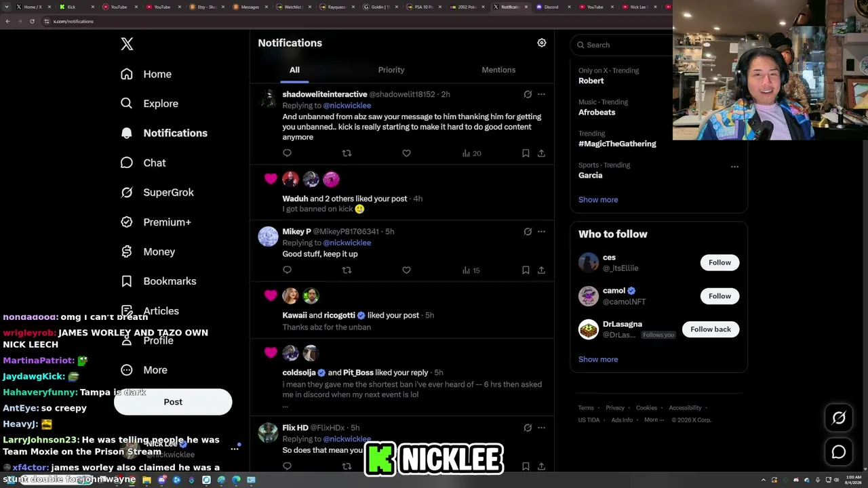Image resolution: width=868 pixels, height=488 pixels.
Task: Open Chat from the sidebar bubble icon
Action: 127,163
